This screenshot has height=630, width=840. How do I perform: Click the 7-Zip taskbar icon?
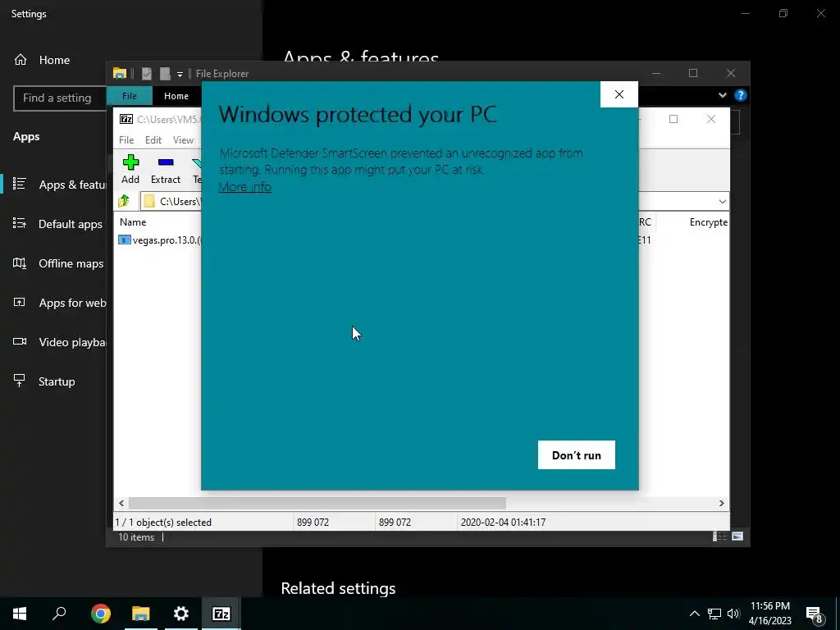221,614
